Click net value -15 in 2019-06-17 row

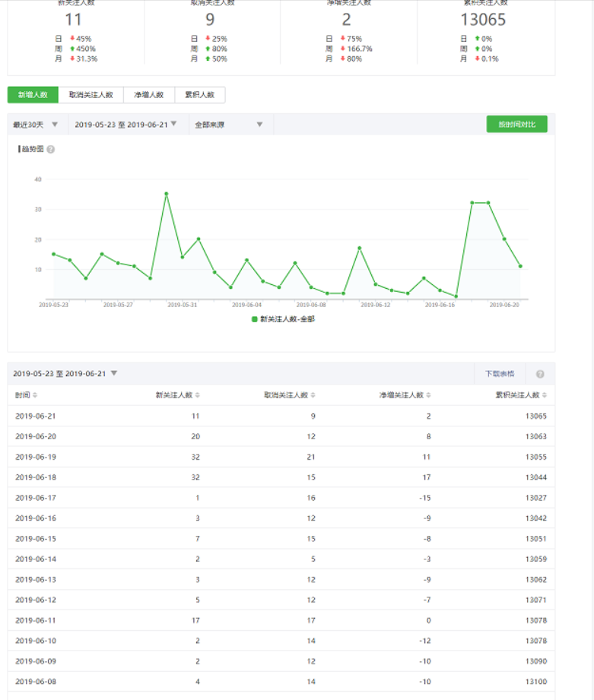point(425,498)
